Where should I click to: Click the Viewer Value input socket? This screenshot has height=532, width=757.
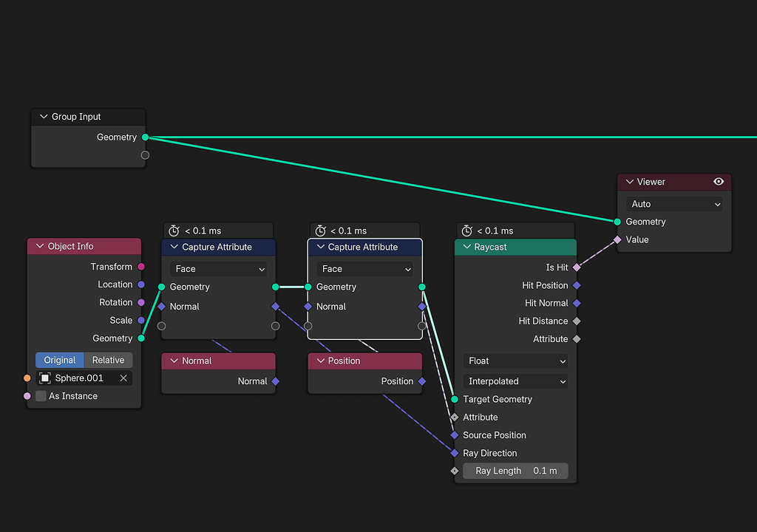pos(617,239)
